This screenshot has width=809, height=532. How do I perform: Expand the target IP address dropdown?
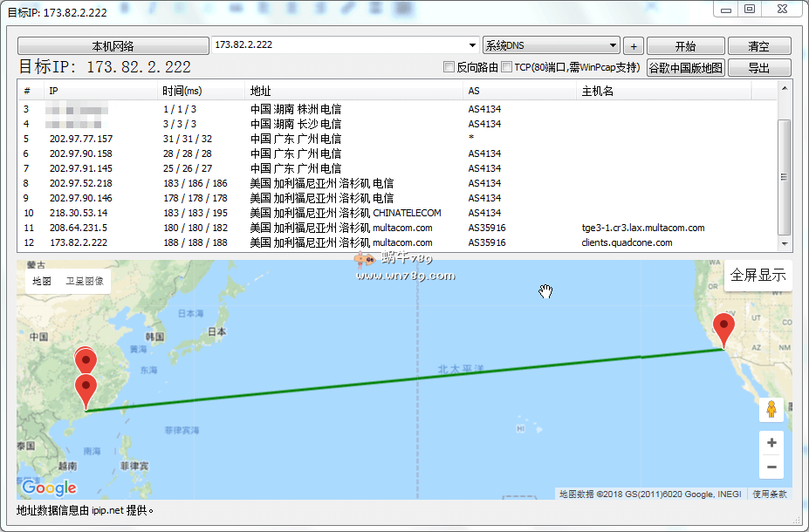point(473,45)
